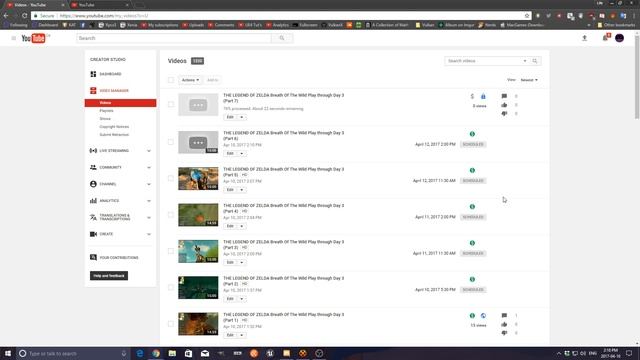Select Copyright Notices in the sidebar

point(114,127)
